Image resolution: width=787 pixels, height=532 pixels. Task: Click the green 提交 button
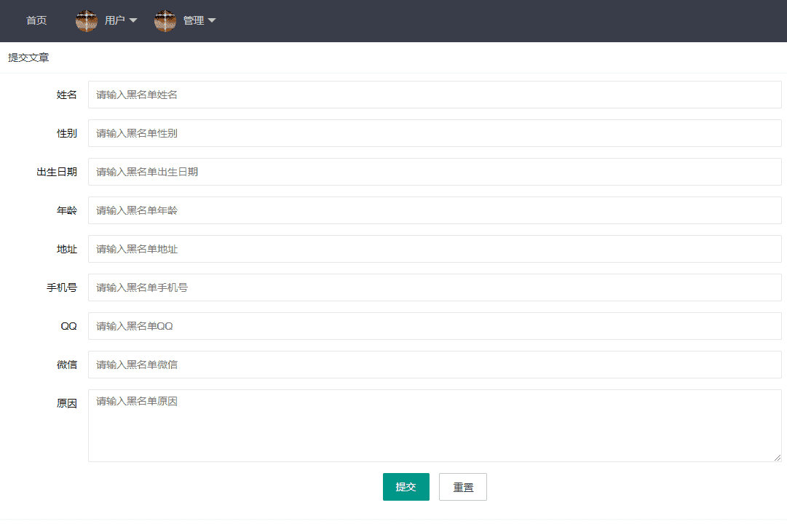tap(406, 487)
